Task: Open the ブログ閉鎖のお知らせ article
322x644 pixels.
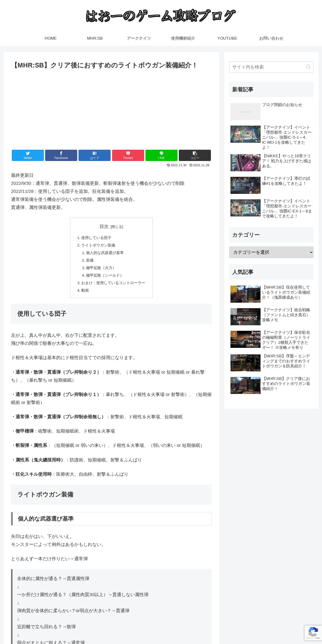Action: pyautogui.click(x=282, y=105)
